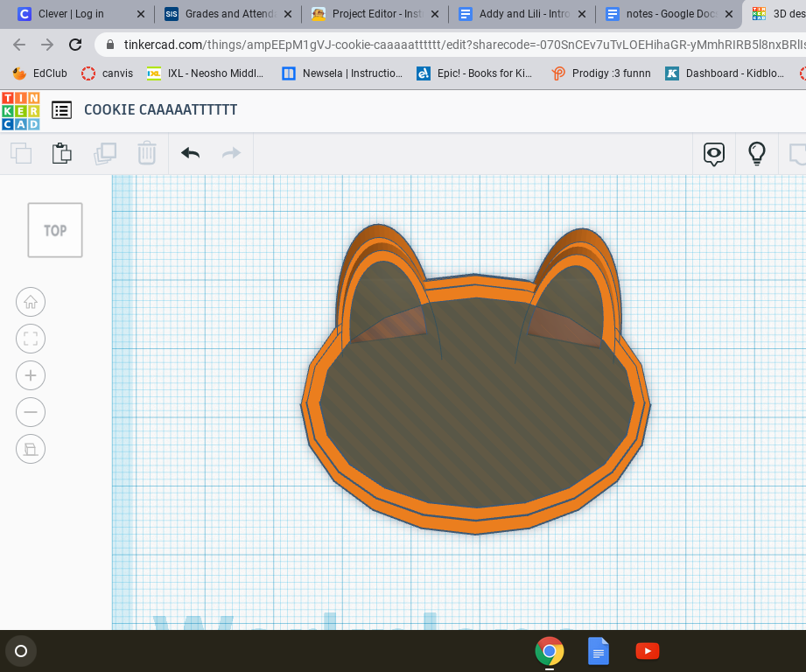Click the tips lightbulb icon
This screenshot has height=672, width=806.
(x=756, y=153)
